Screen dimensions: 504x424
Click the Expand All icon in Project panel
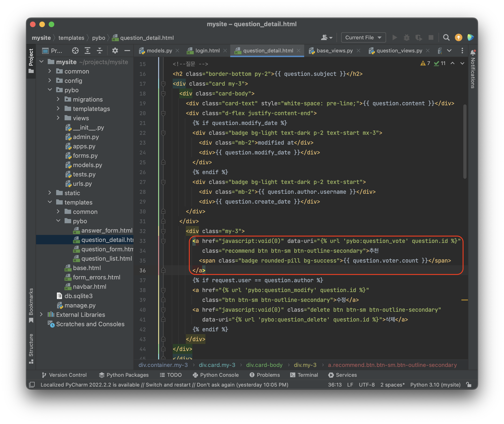click(x=88, y=51)
